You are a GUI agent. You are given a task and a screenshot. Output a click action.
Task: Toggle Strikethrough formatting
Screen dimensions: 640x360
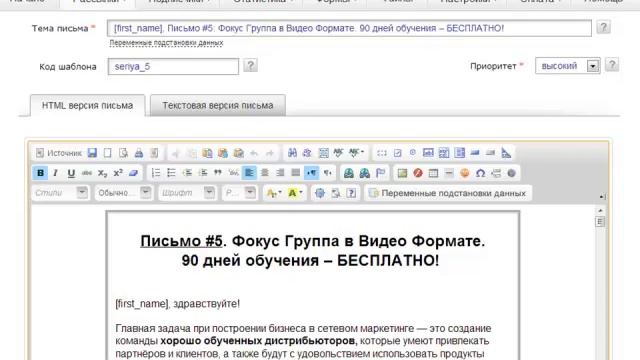(x=87, y=173)
